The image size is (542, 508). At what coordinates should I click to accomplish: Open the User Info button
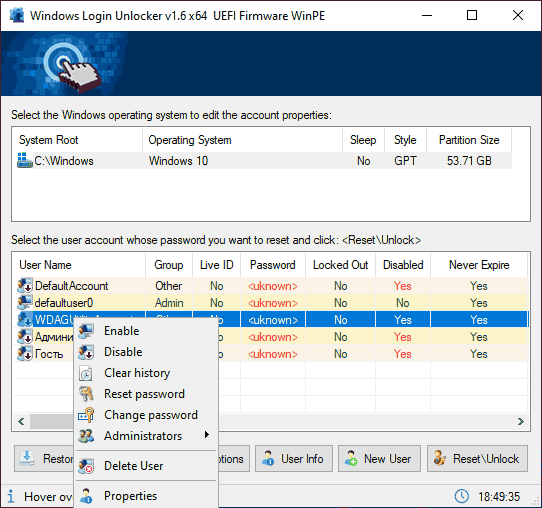[x=294, y=459]
